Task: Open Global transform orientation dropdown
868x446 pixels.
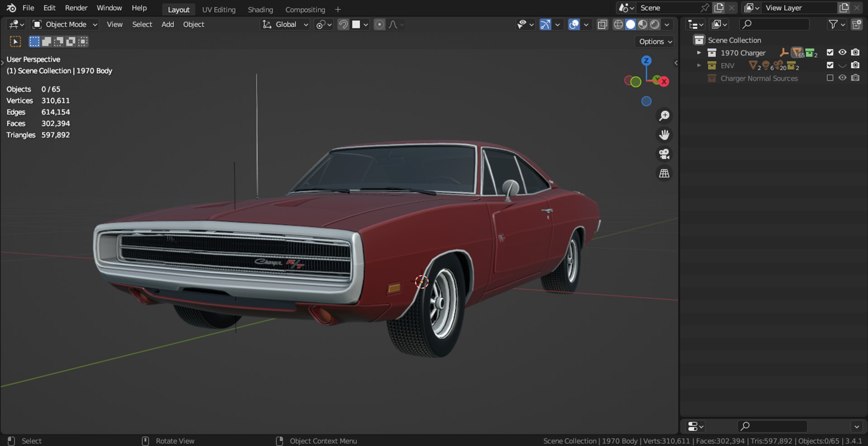Action: [x=286, y=24]
